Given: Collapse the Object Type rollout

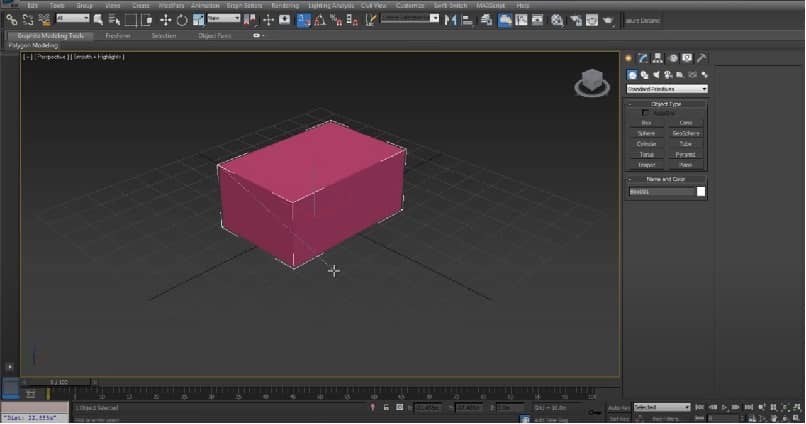Looking at the screenshot, I should [666, 104].
